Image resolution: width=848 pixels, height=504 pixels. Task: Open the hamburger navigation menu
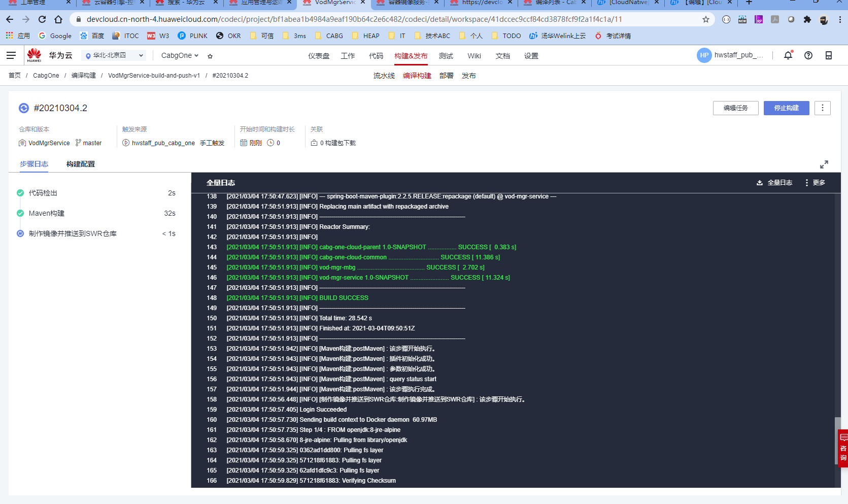[x=11, y=55]
